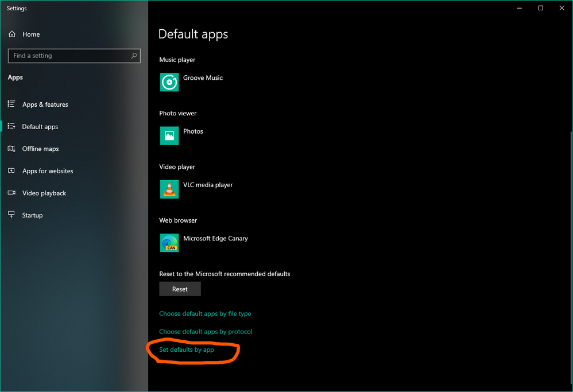Click the Startup sidebar icon
The image size is (573, 392).
point(11,215)
